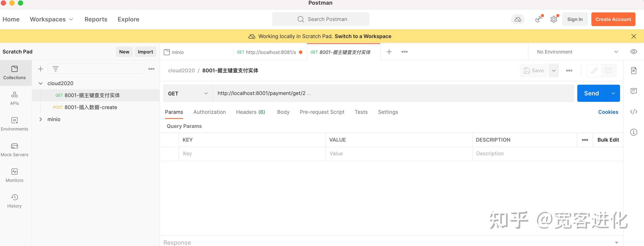Open the History sidebar panel

pyautogui.click(x=15, y=201)
